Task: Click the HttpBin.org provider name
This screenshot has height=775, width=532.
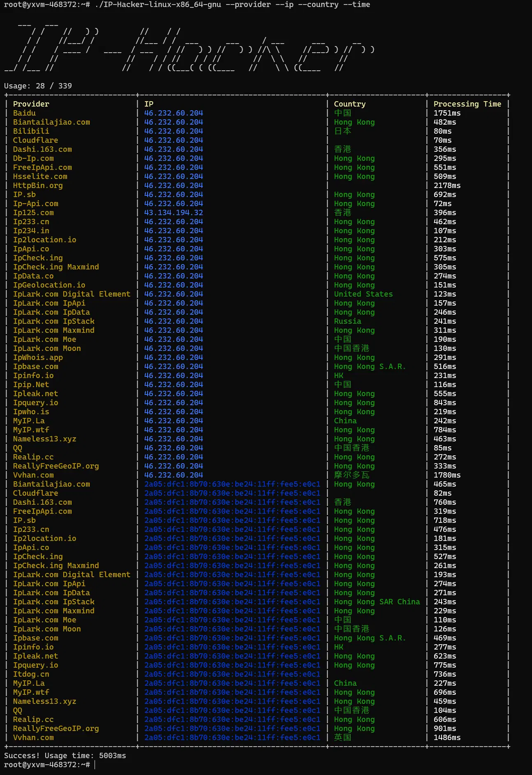Action: pyautogui.click(x=38, y=186)
